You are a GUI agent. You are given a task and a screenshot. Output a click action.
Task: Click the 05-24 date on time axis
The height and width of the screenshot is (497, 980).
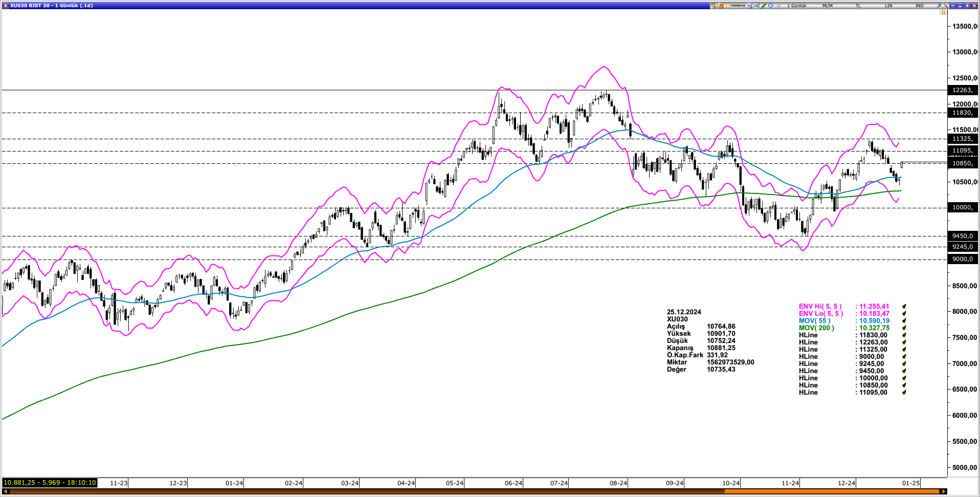pos(455,483)
